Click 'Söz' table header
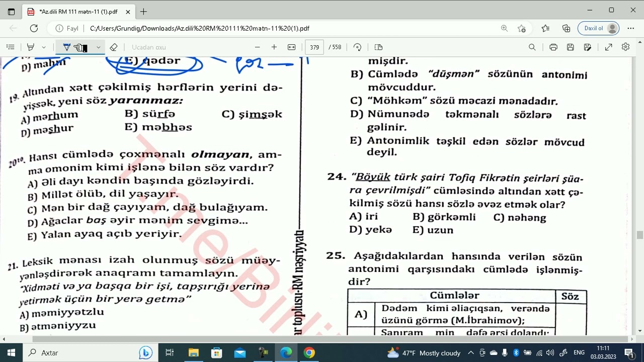This screenshot has height=362, width=644. (x=570, y=296)
